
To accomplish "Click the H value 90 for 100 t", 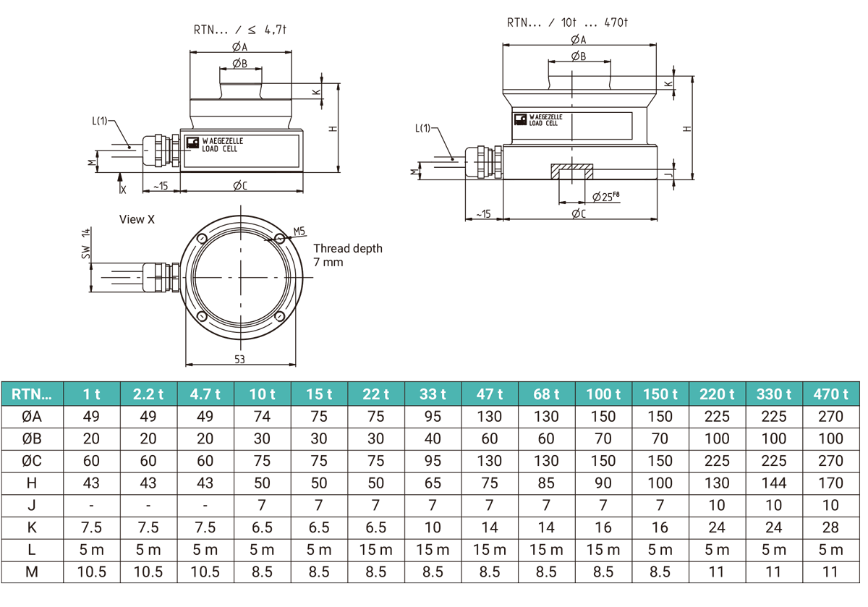I will tap(603, 483).
